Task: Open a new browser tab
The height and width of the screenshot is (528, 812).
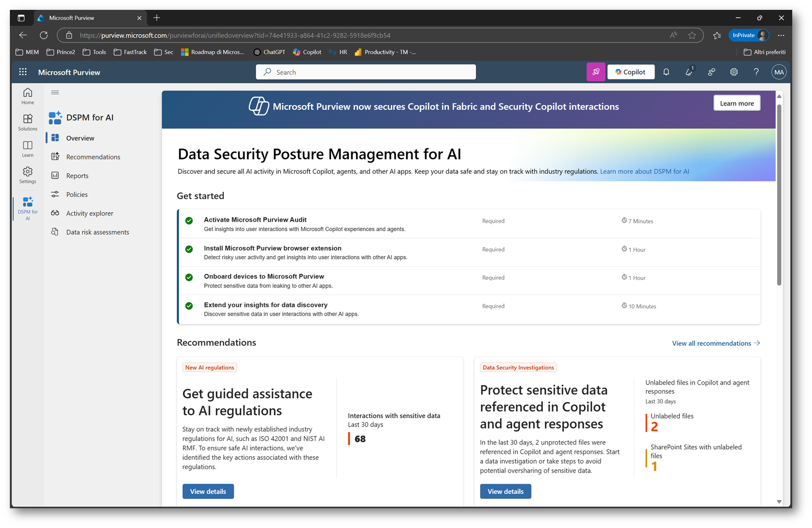Action: 157,18
